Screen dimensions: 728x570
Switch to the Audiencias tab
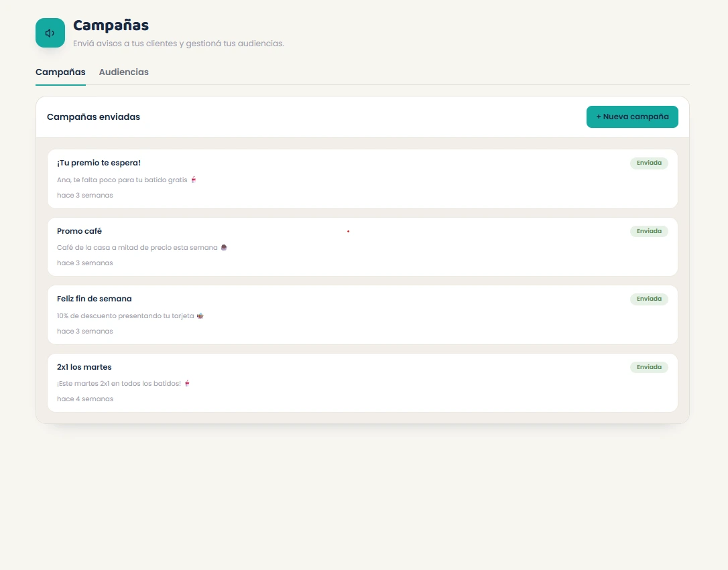(x=123, y=72)
